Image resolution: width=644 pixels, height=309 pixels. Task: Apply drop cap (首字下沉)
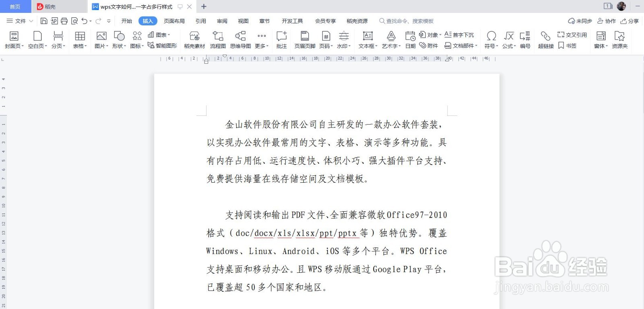(x=459, y=35)
